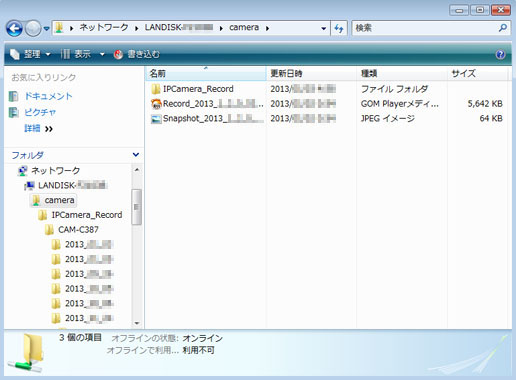The image size is (516, 380).
Task: Select CAM-C387 folder in the tree
Action: tap(78, 230)
